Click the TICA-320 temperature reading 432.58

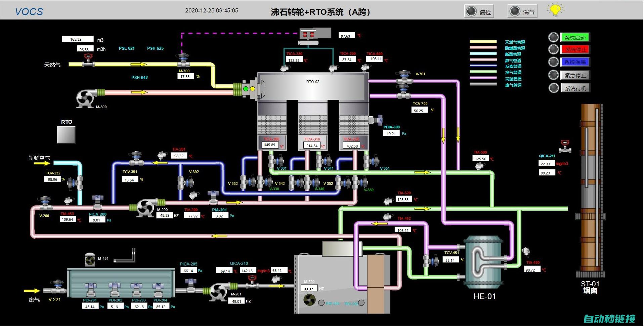[351, 146]
